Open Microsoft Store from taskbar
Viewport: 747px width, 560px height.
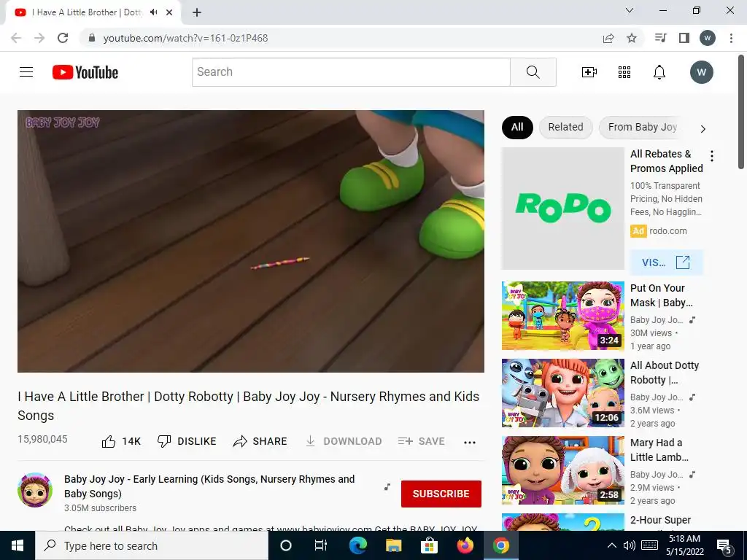tap(429, 545)
